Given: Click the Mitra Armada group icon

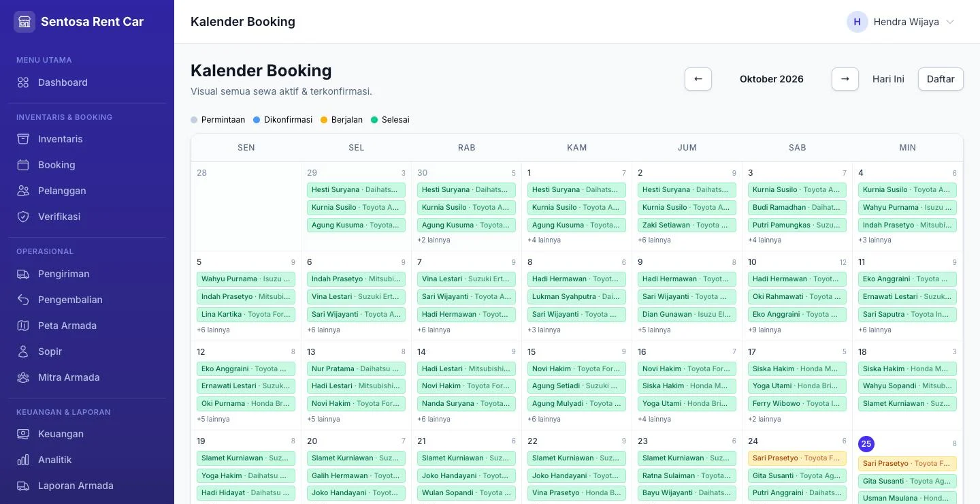Looking at the screenshot, I should coord(23,377).
